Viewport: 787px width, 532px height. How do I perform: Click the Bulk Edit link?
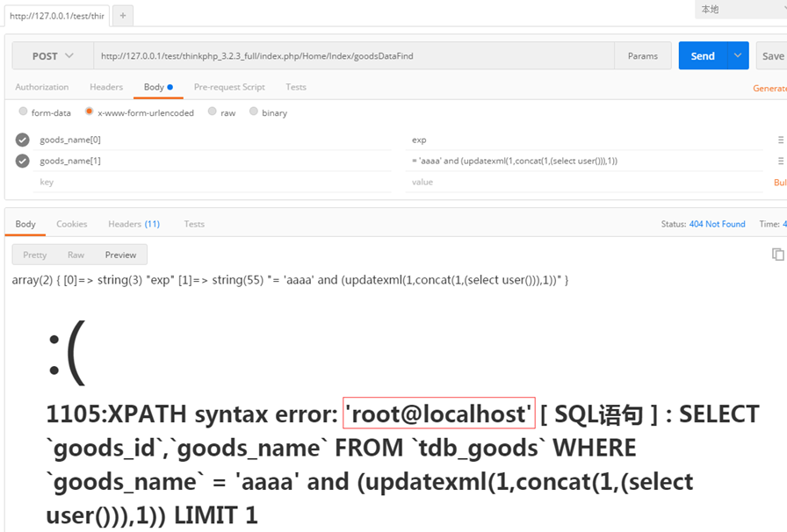[x=780, y=183]
